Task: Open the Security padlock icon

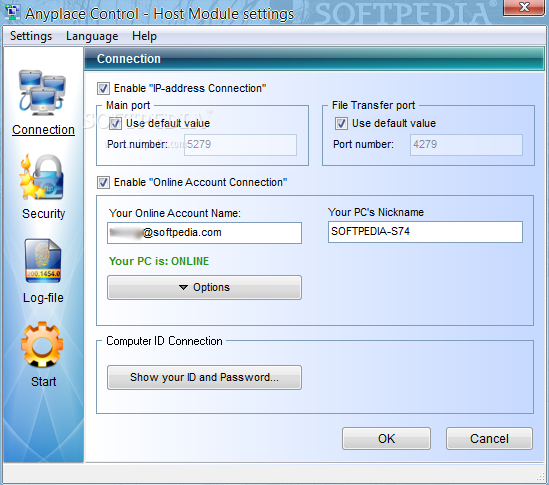Action: click(x=42, y=177)
